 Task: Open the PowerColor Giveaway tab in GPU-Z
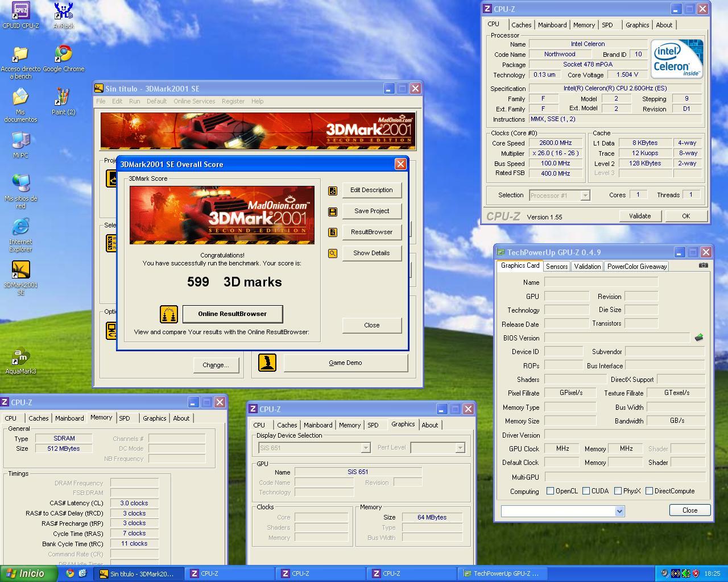637,267
